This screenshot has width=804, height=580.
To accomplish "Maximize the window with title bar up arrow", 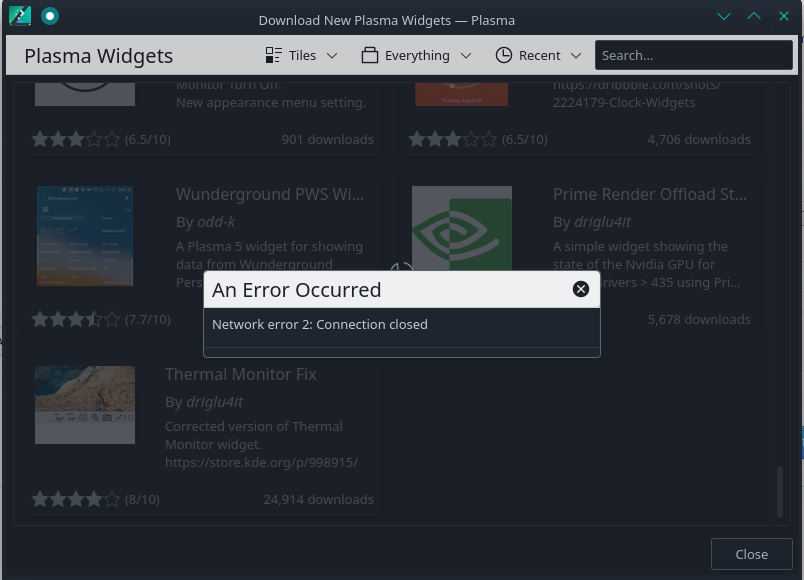I will [x=754, y=16].
